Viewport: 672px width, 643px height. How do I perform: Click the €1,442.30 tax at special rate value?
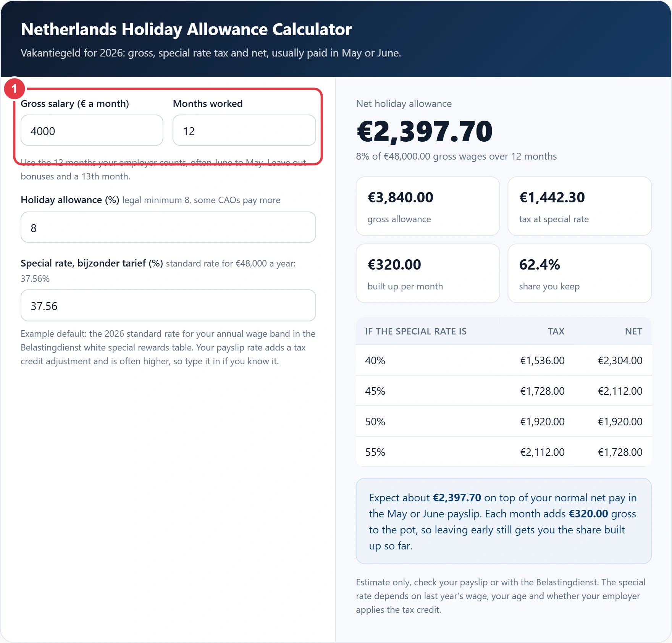552,197
